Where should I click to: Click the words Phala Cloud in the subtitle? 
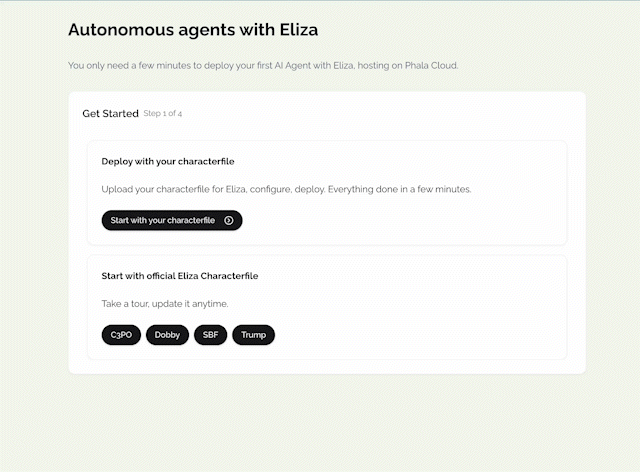tap(430, 66)
